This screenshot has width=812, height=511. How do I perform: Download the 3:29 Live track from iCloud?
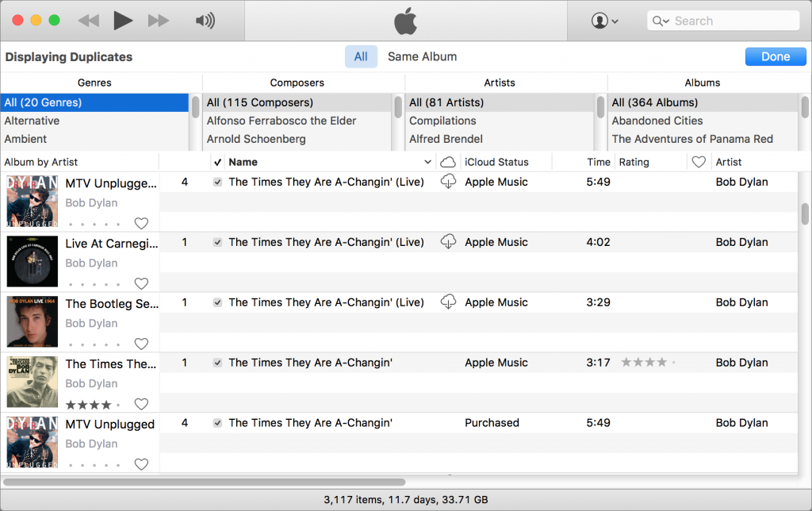(448, 302)
